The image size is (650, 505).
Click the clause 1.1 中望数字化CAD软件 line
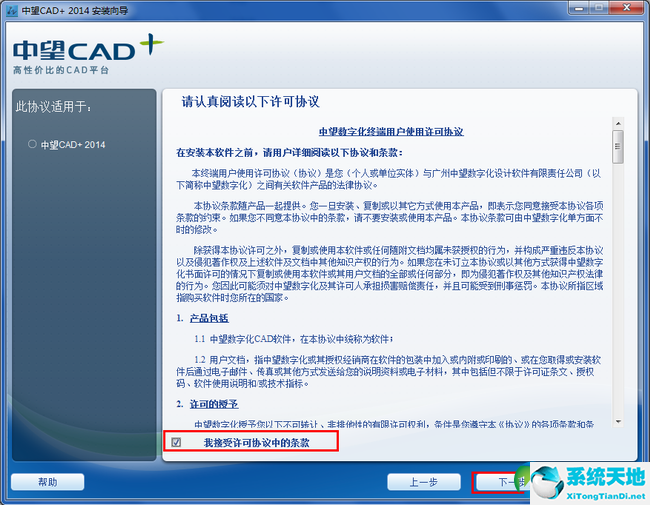tap(293, 339)
